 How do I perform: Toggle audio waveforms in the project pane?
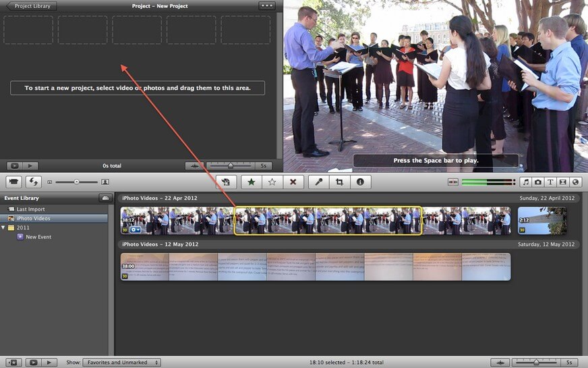pos(195,165)
